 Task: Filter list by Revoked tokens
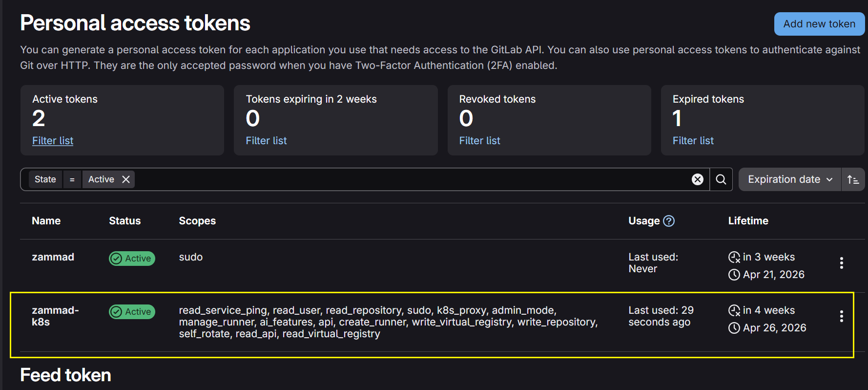point(479,141)
